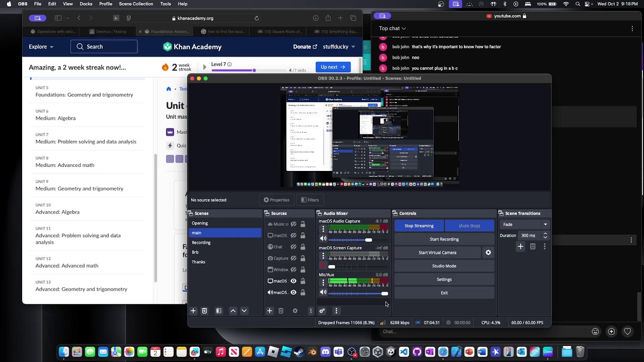Show the Window source with eye toggle

coord(293,269)
